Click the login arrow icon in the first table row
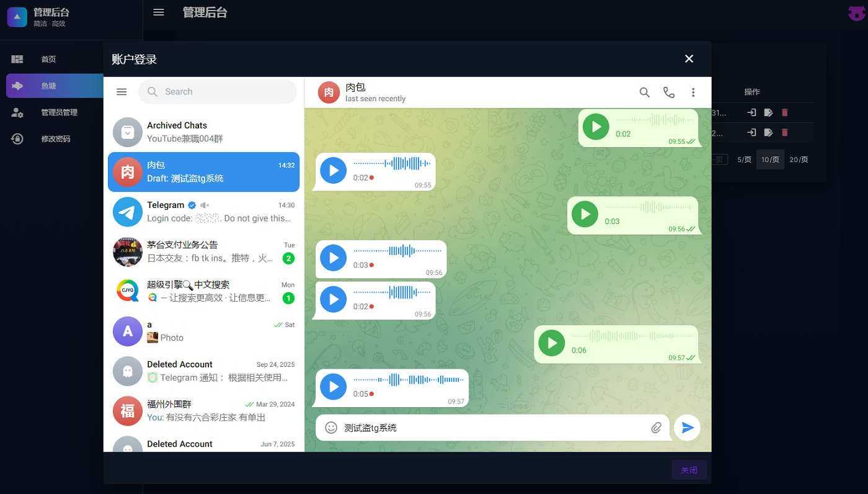 click(751, 113)
